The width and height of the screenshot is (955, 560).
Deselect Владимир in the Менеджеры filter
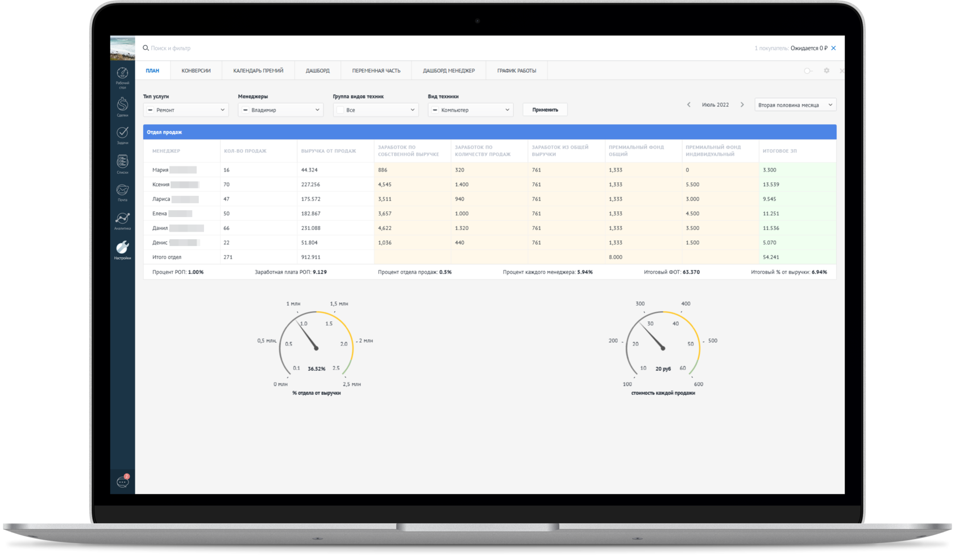tap(244, 110)
